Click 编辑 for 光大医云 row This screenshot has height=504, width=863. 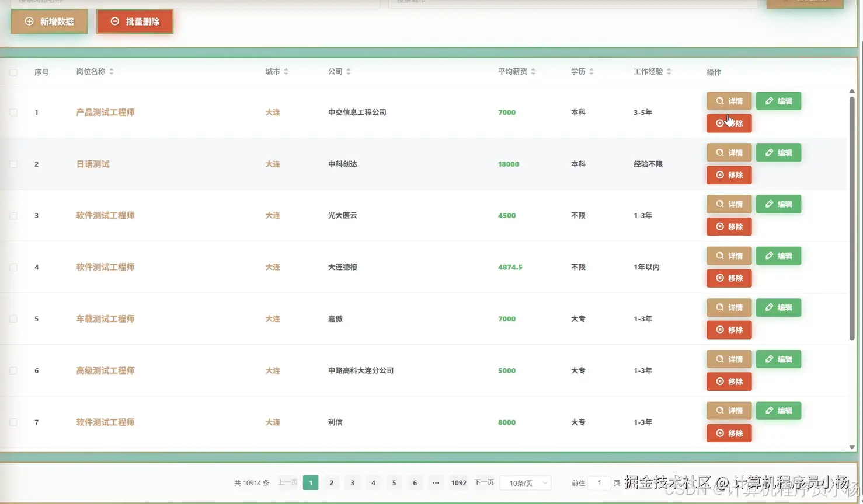(x=778, y=204)
